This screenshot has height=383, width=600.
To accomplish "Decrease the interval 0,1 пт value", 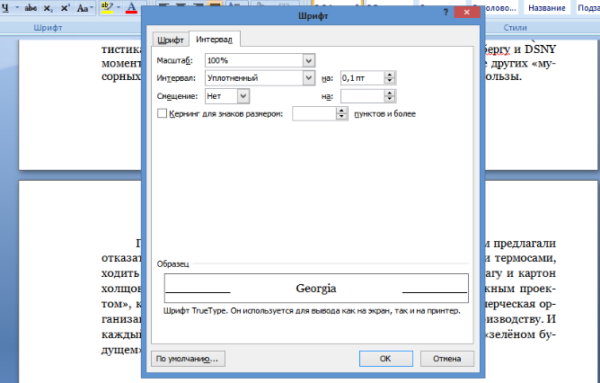I will (x=390, y=81).
